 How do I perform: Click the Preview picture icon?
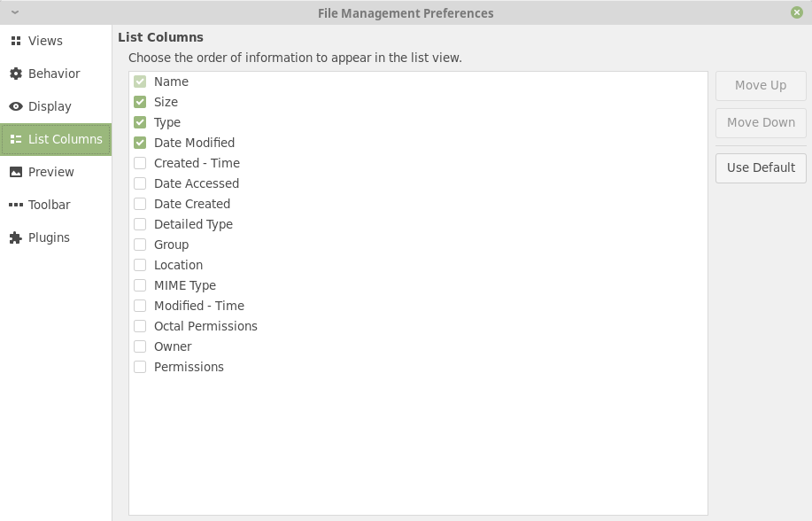pos(15,172)
